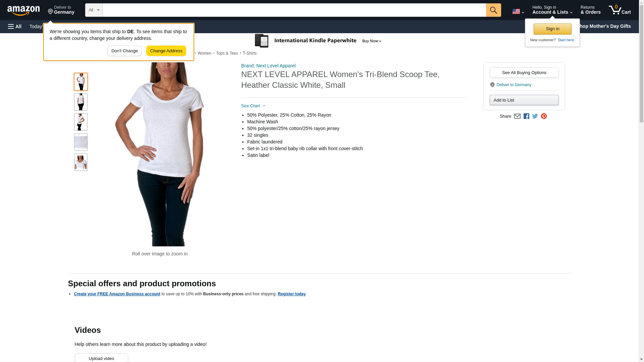Open the Register today link

(291, 294)
